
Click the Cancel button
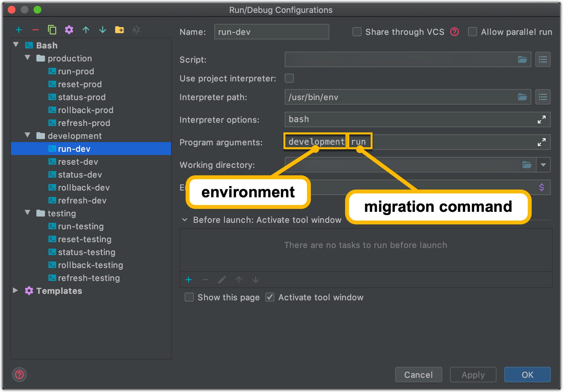[418, 375]
